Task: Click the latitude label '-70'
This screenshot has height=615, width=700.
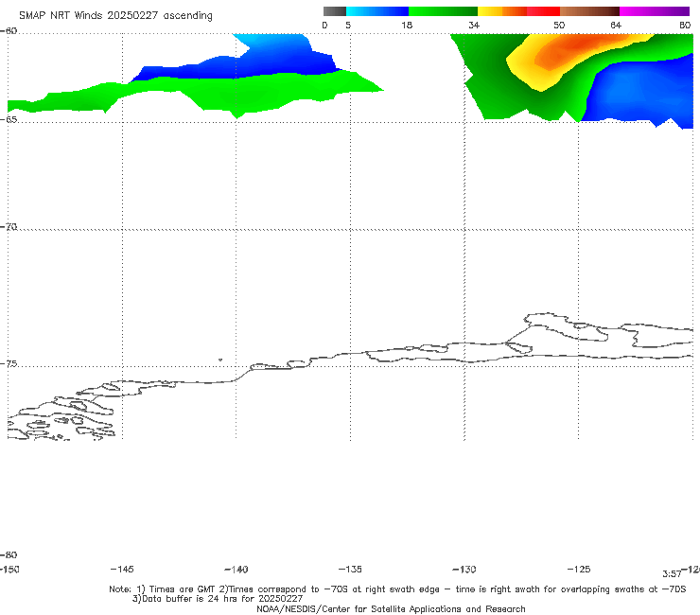Action: pos(9,226)
